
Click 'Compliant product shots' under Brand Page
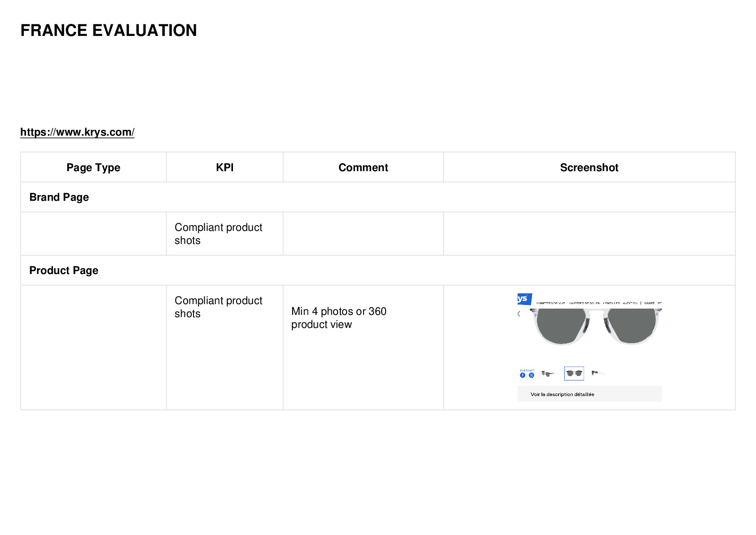click(219, 234)
